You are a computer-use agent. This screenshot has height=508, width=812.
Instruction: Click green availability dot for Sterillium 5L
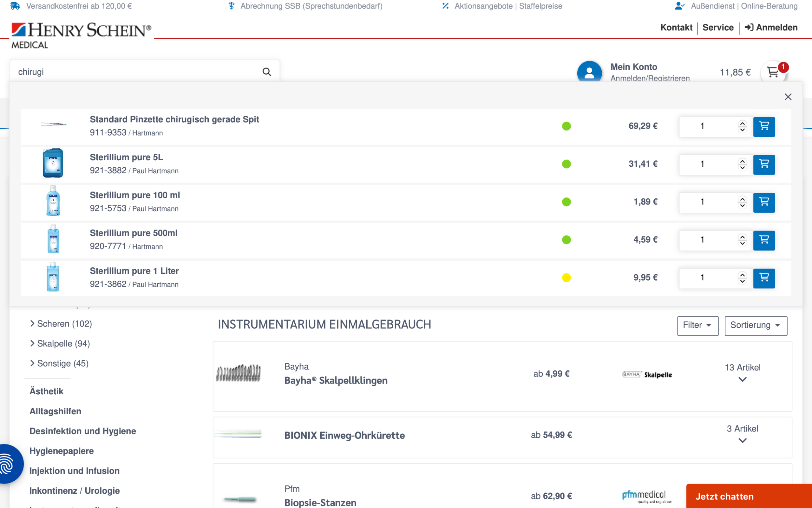point(566,164)
